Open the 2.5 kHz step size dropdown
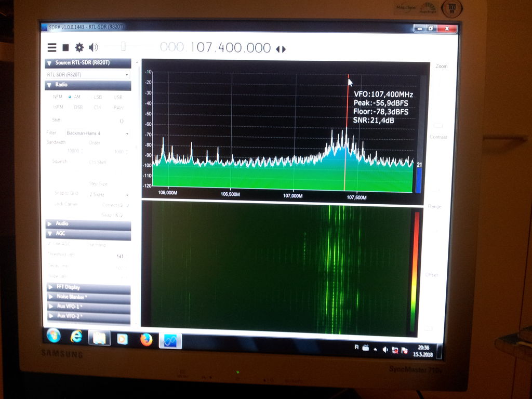The height and width of the screenshot is (399, 532). click(108, 194)
